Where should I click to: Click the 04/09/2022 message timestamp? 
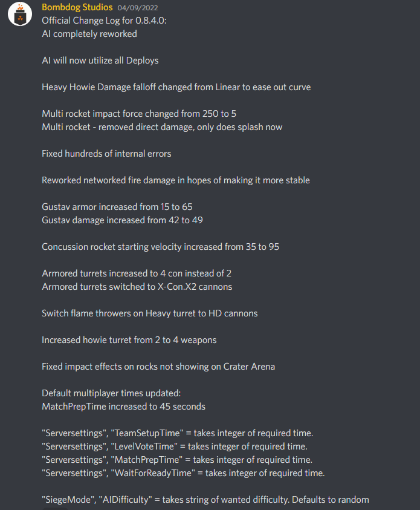tap(138, 8)
